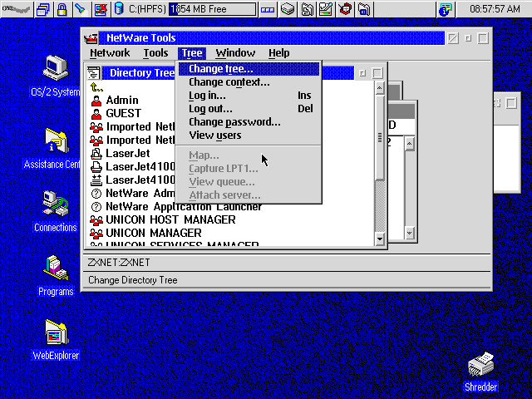
Task: Minimize the Directory Tree child window
Action: point(362,73)
